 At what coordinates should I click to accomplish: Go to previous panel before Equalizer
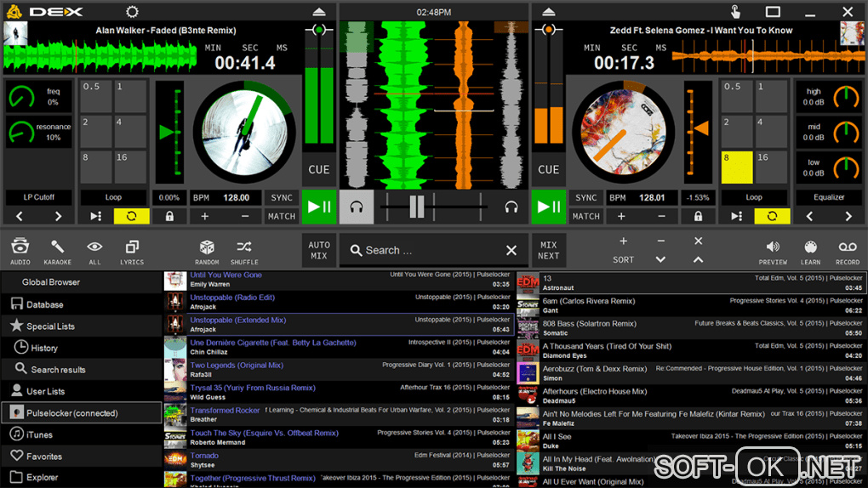809,216
